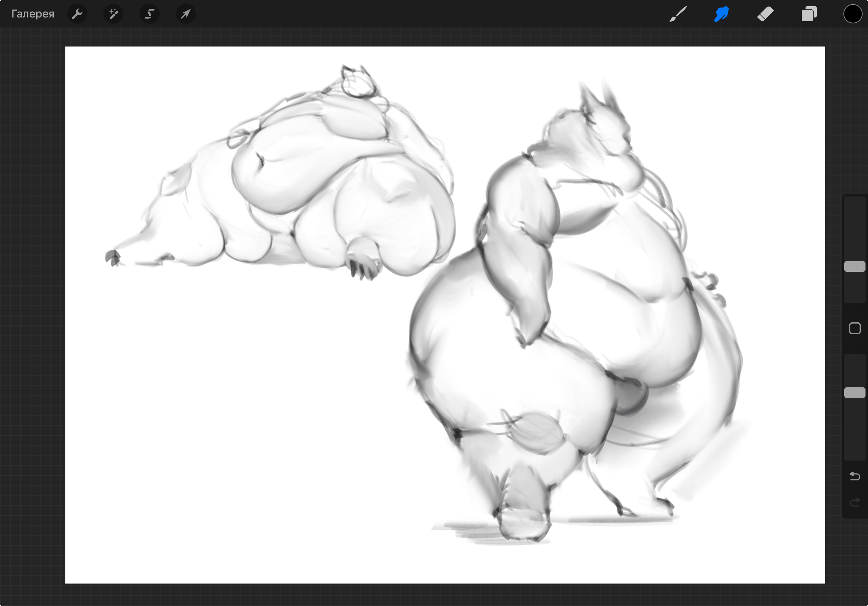Click the brush opacity slider handle

[855, 392]
